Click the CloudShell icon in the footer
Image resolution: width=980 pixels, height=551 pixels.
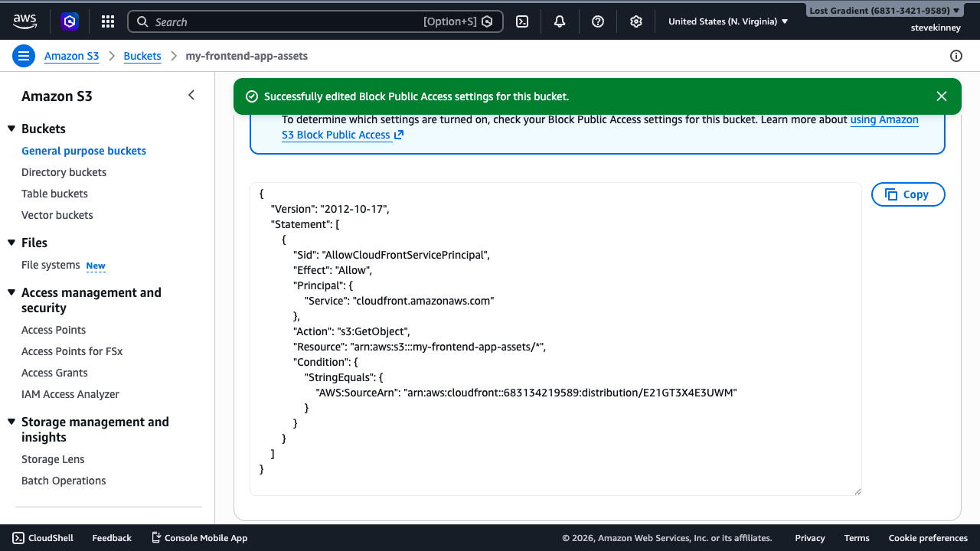18,538
